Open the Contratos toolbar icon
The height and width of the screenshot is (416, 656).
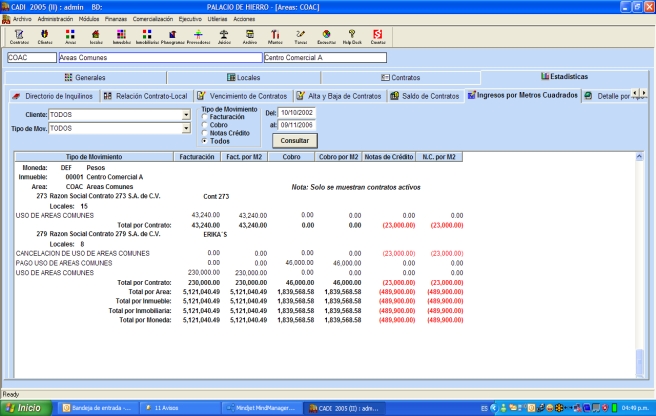[19, 36]
